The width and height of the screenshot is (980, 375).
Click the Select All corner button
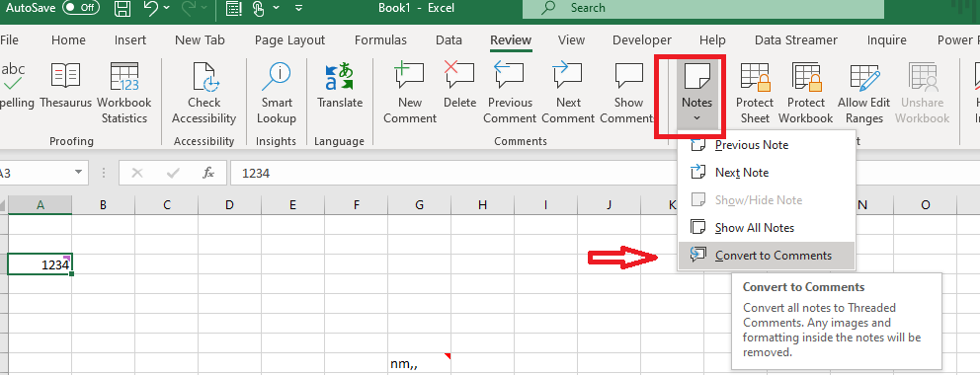click(4, 204)
